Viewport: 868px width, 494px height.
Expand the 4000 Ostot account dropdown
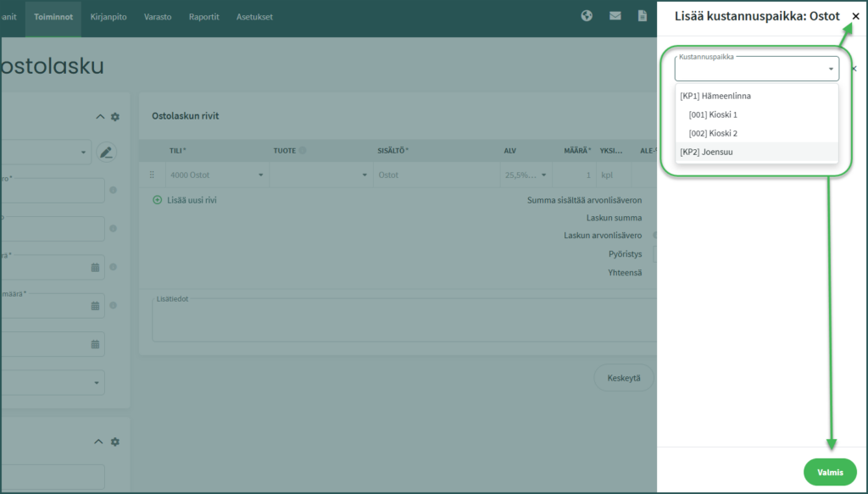pyautogui.click(x=260, y=175)
